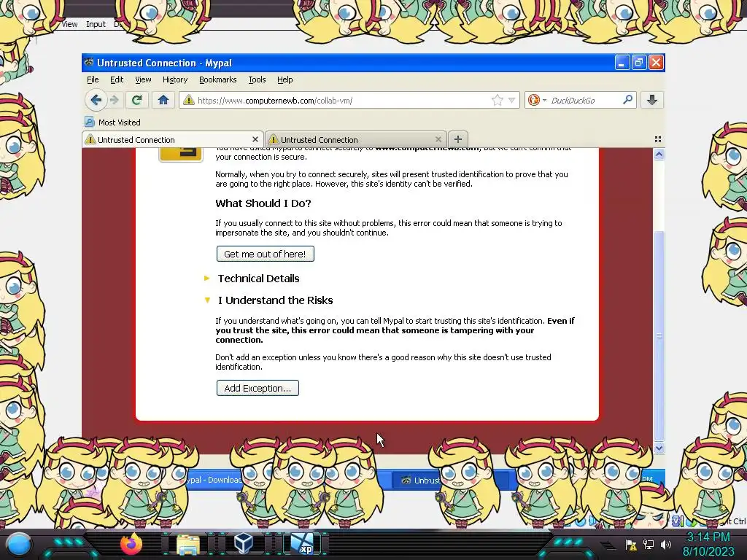Click the What Should I Do? heading

(x=263, y=203)
